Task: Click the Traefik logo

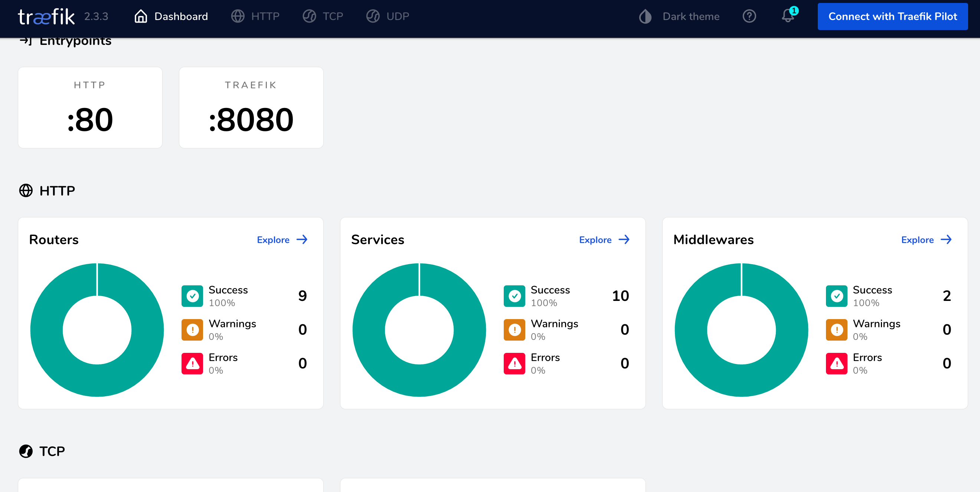Action: click(46, 17)
